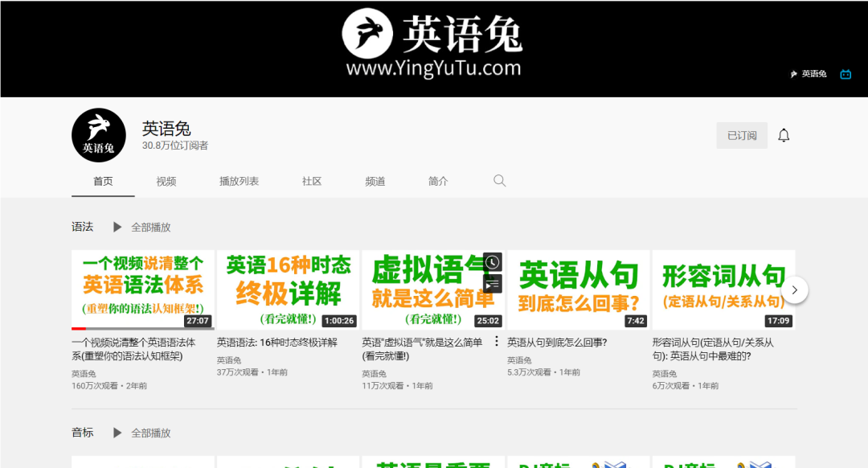Click play-all triangle icon beside 语法
This screenshot has height=468, width=868.
pyautogui.click(x=117, y=227)
